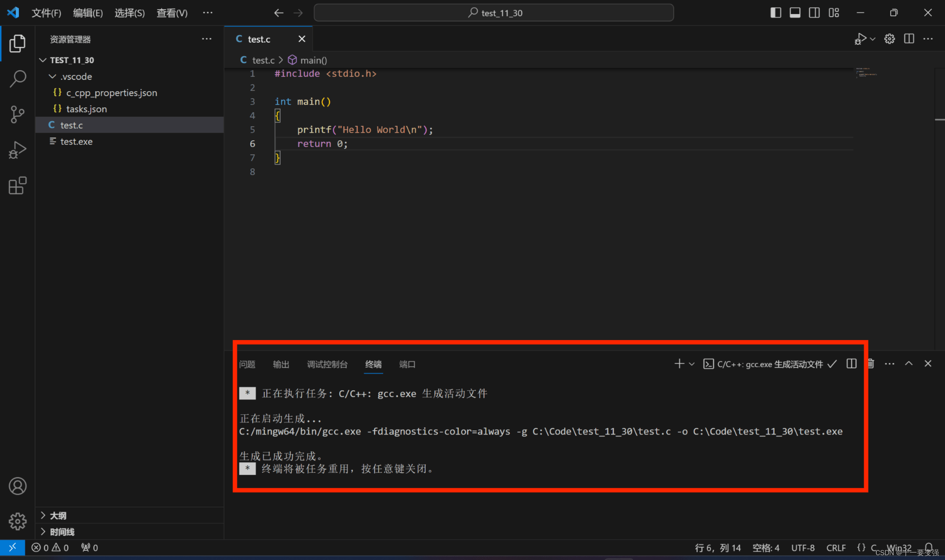Change indentation via 空格: 4
Viewport: 945px width, 560px height.
pos(766,547)
